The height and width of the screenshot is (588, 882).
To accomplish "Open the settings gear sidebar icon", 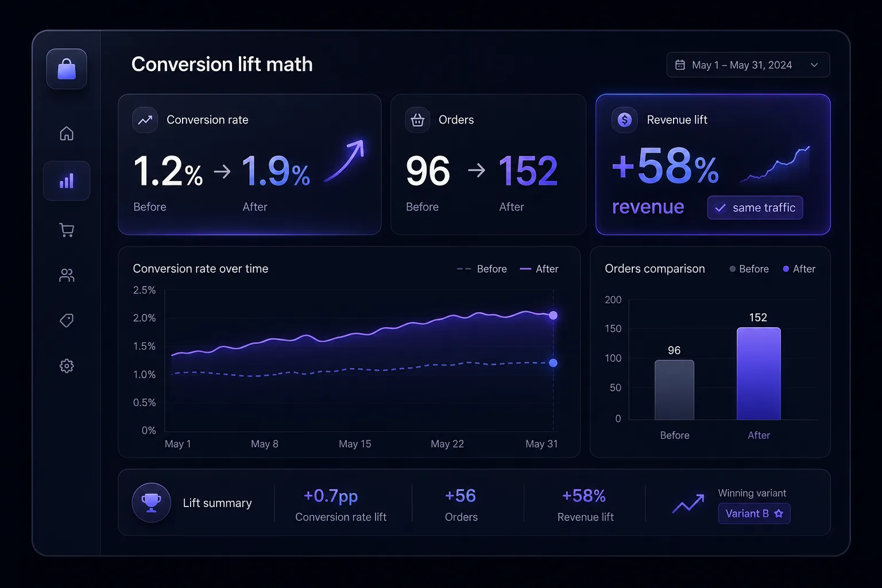I will (x=67, y=366).
